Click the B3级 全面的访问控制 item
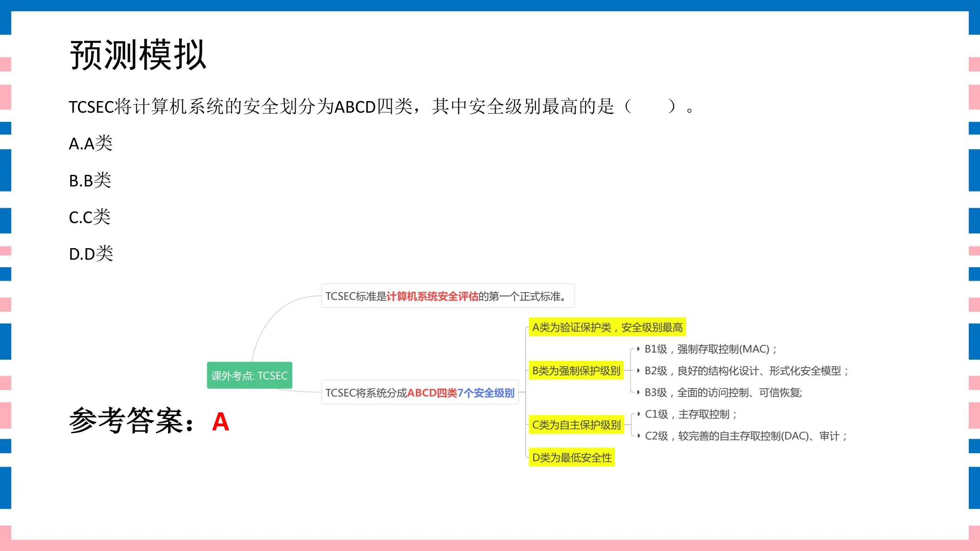Image resolution: width=980 pixels, height=551 pixels. (x=723, y=392)
